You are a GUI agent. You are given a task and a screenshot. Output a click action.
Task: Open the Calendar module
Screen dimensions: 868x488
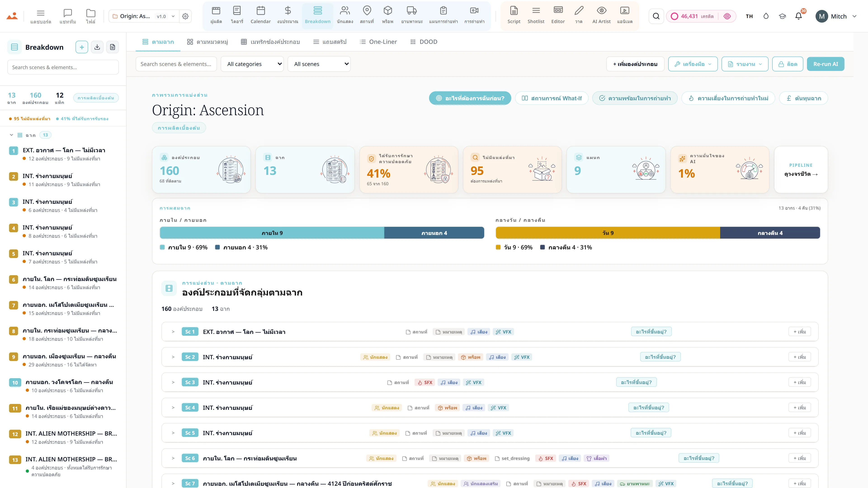[x=260, y=15]
